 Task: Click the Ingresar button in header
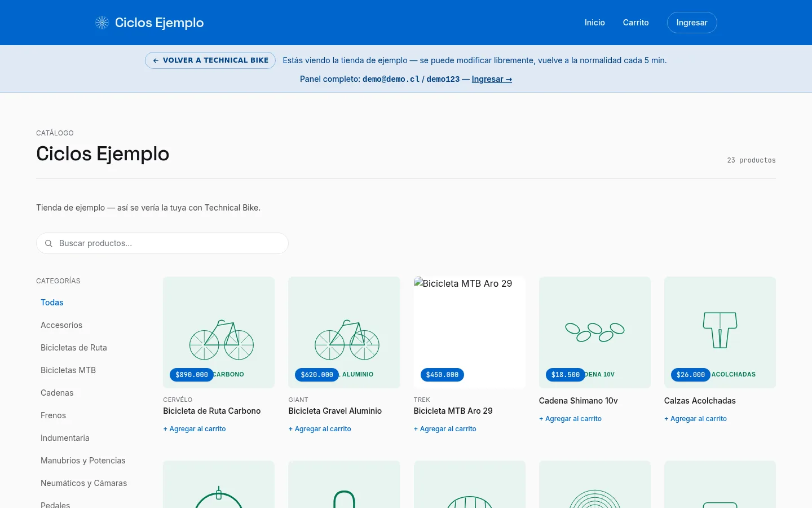click(692, 23)
